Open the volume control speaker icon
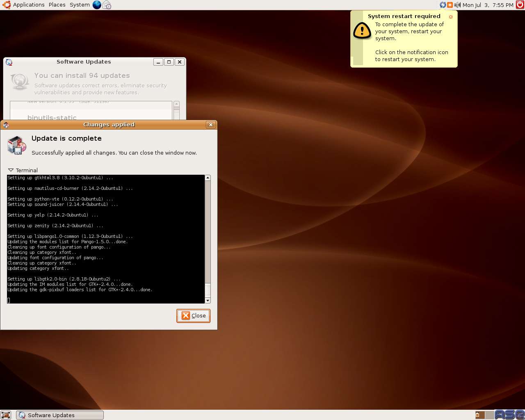 (457, 5)
